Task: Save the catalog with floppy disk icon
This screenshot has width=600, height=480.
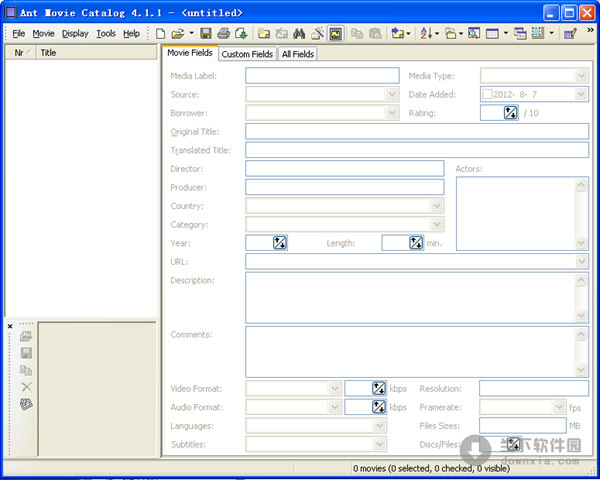Action: (x=206, y=34)
